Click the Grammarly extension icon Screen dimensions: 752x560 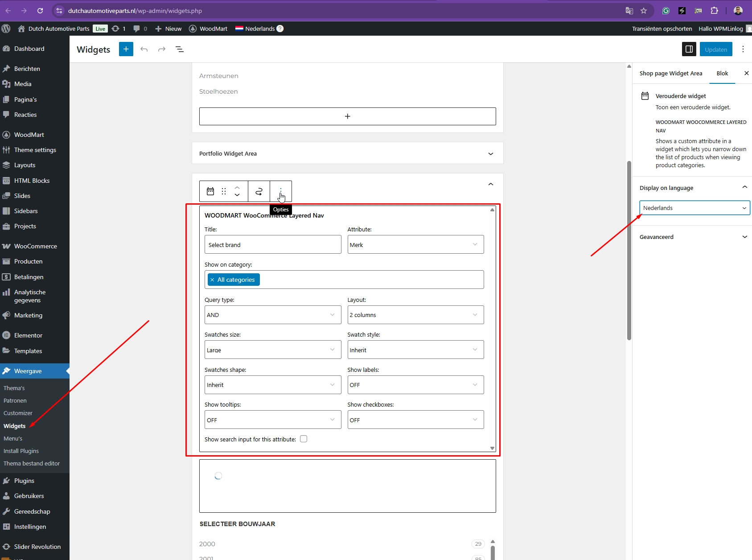point(666,11)
